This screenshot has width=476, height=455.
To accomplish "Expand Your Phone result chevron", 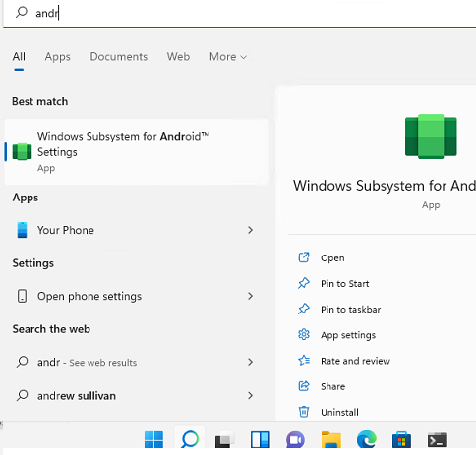I will coord(250,230).
